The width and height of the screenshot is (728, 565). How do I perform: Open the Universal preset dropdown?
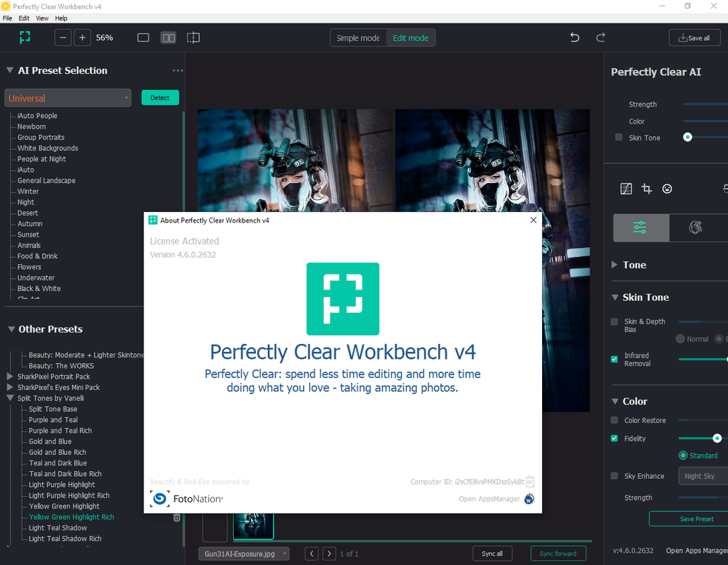tap(68, 98)
